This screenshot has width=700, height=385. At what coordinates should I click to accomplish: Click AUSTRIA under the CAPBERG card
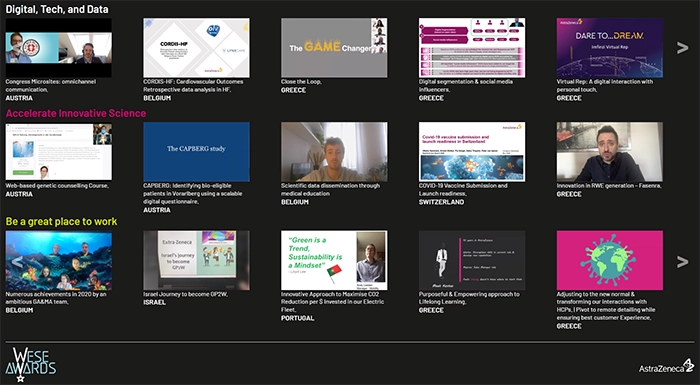[157, 210]
